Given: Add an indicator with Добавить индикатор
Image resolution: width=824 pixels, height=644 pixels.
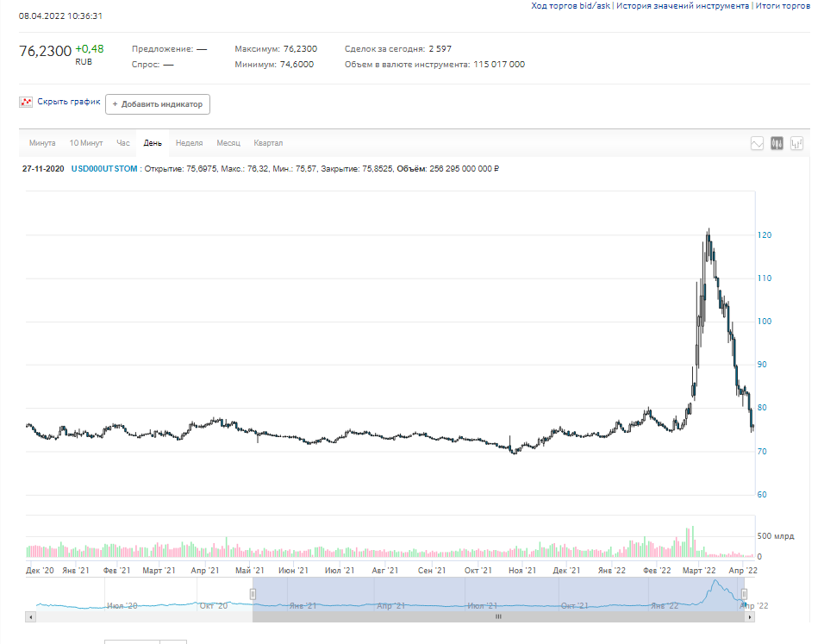Looking at the screenshot, I should (158, 104).
